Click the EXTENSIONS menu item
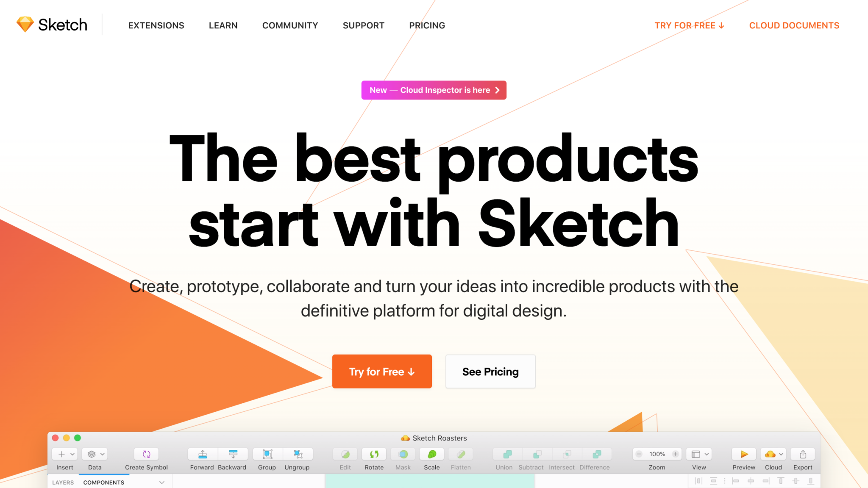Image resolution: width=868 pixels, height=488 pixels. pyautogui.click(x=156, y=25)
